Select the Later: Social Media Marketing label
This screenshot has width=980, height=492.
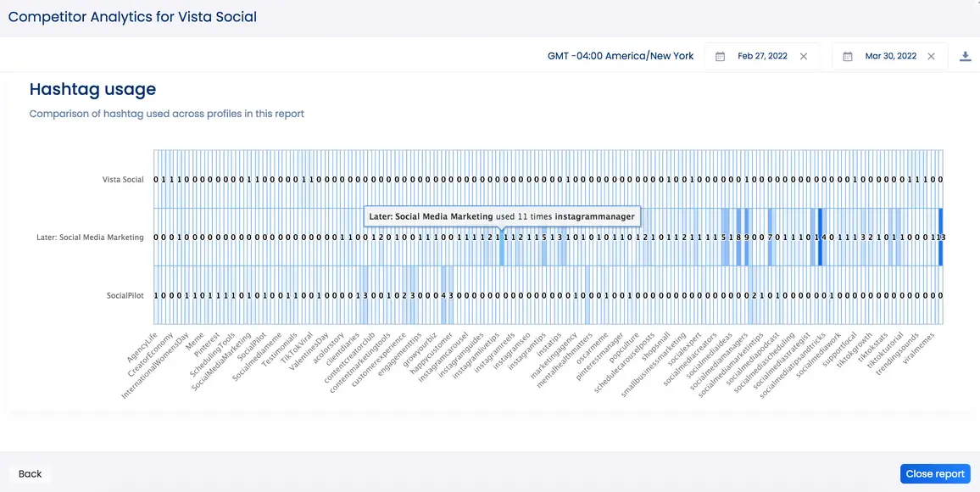[90, 238]
